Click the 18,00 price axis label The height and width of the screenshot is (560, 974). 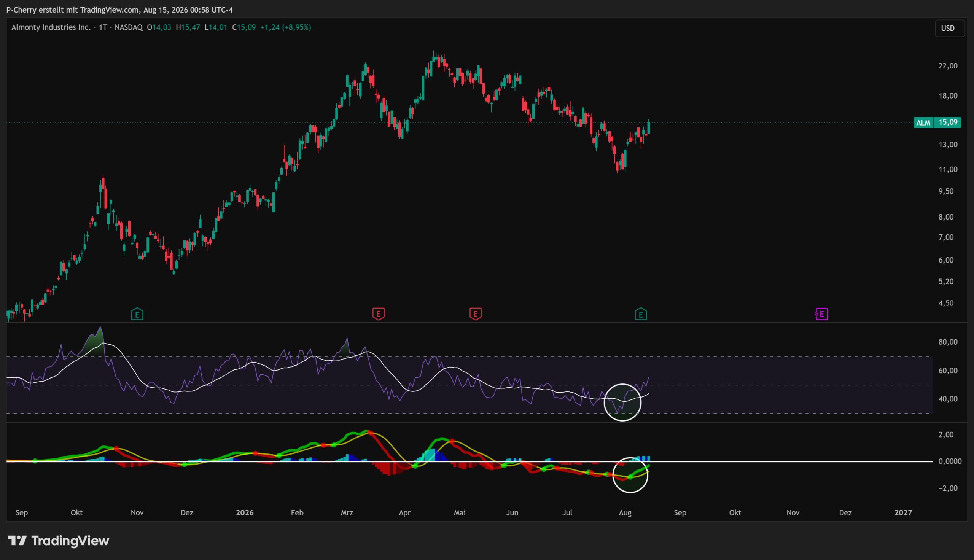click(948, 96)
